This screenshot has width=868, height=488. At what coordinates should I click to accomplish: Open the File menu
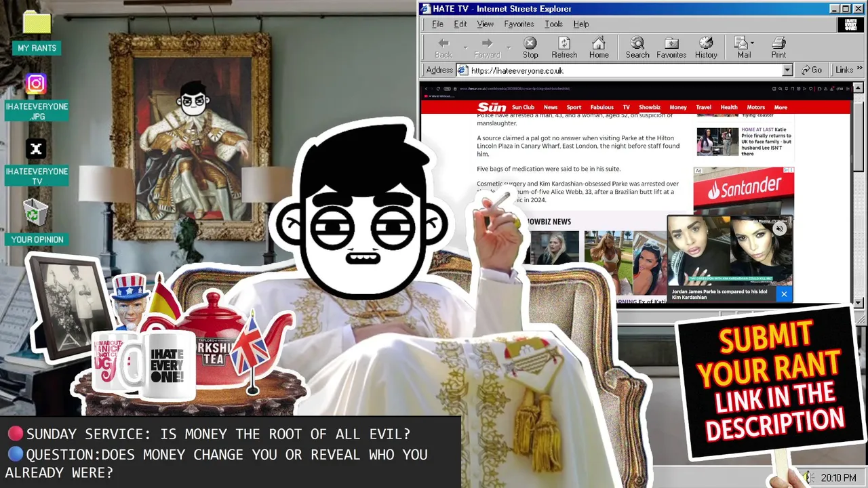438,24
